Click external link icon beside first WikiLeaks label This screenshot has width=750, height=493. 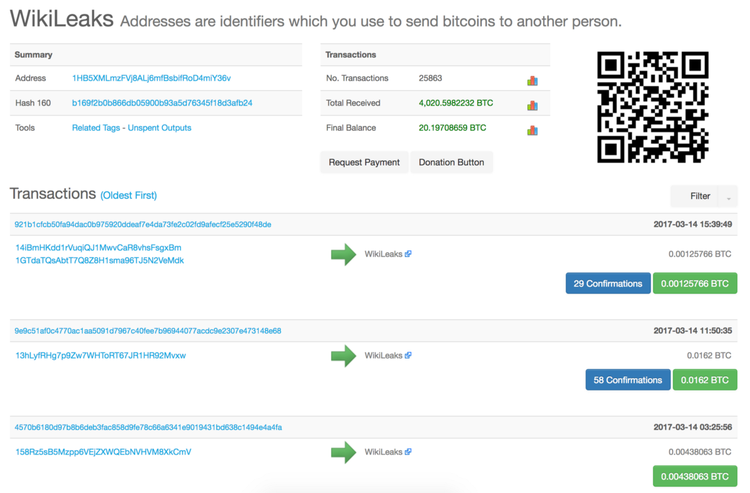[x=408, y=254]
